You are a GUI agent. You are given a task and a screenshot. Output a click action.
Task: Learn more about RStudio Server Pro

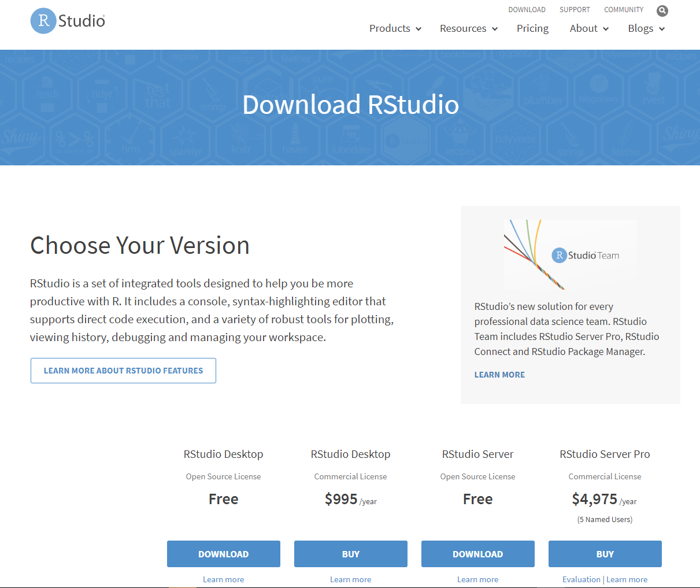pos(627,579)
